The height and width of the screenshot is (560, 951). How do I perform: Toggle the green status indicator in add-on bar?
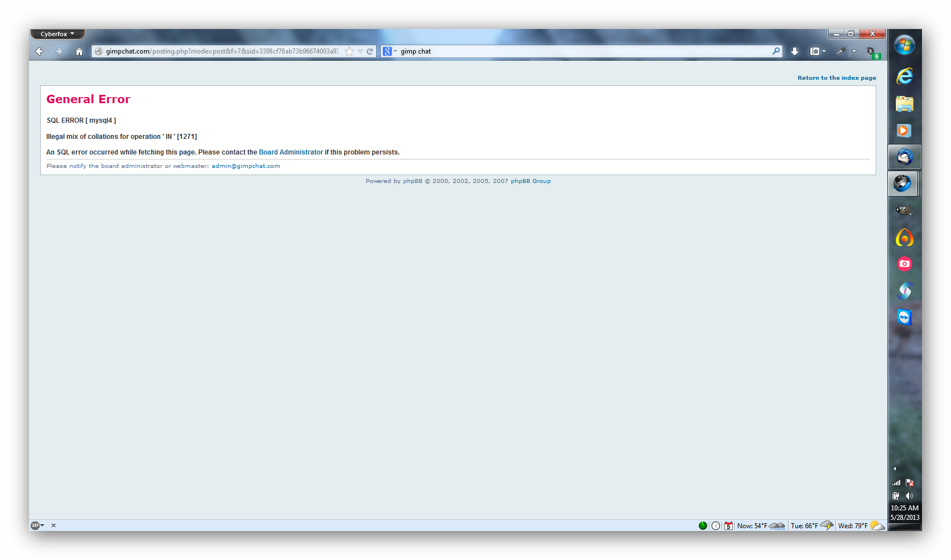click(x=703, y=525)
